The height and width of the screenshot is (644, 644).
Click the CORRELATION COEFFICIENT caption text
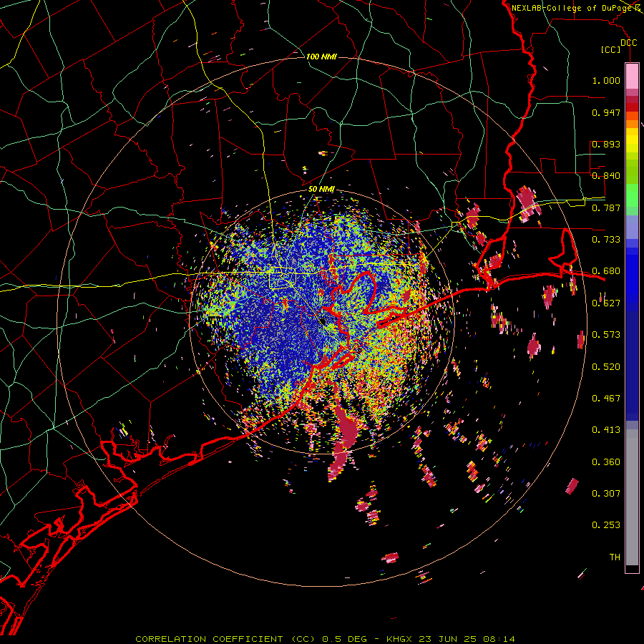coord(209,639)
